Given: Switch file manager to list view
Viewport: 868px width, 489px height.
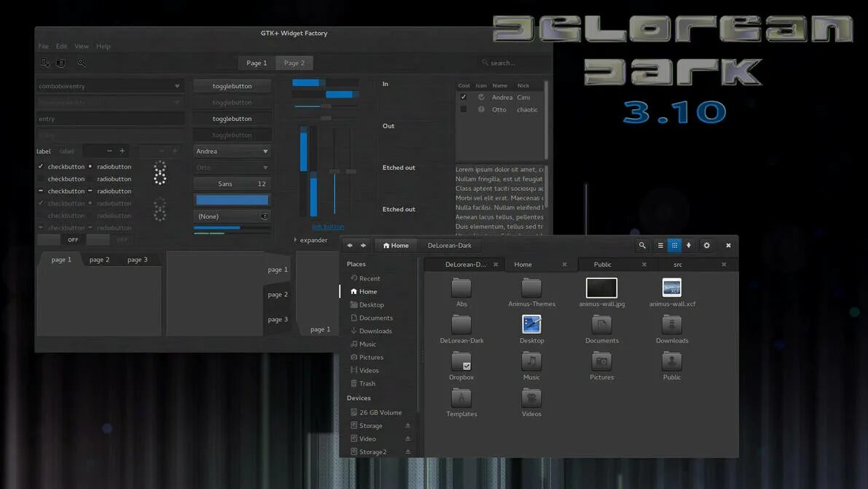Looking at the screenshot, I should click(660, 246).
